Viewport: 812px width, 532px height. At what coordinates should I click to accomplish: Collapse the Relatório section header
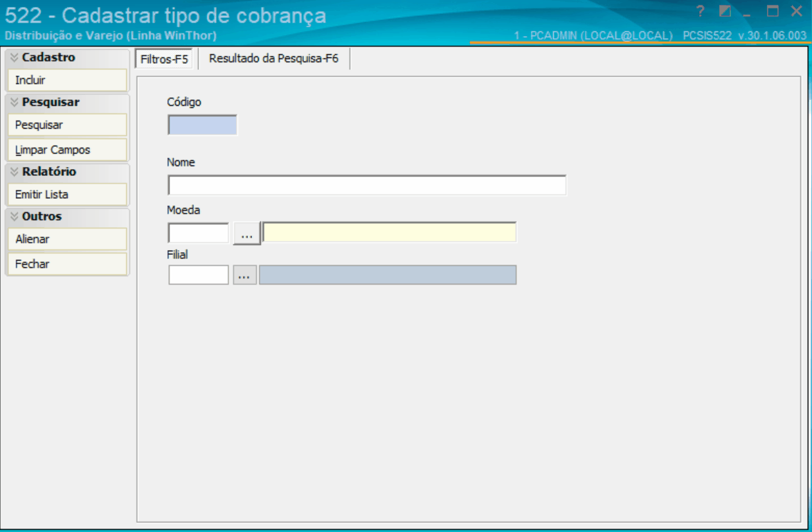click(67, 172)
